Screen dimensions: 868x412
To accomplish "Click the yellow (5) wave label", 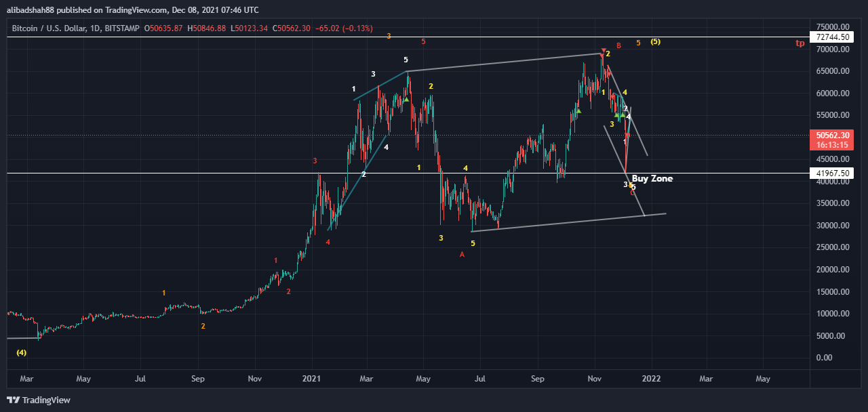I will click(x=655, y=41).
